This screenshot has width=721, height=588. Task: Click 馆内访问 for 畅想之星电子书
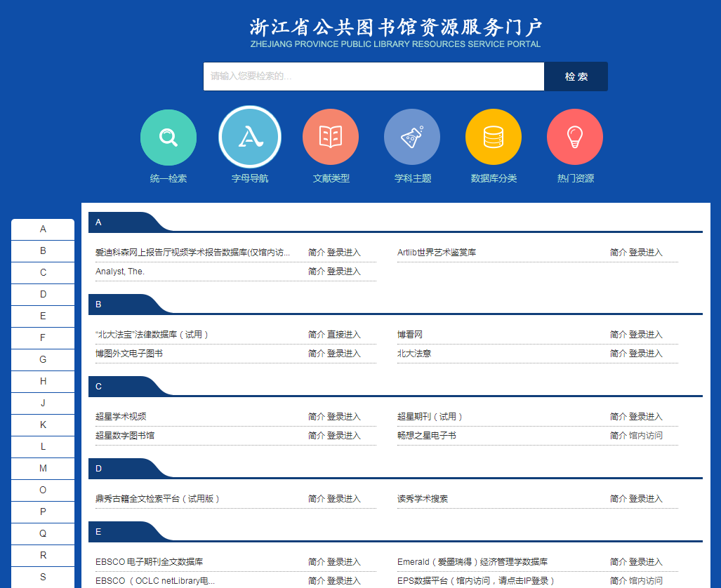[x=646, y=435]
